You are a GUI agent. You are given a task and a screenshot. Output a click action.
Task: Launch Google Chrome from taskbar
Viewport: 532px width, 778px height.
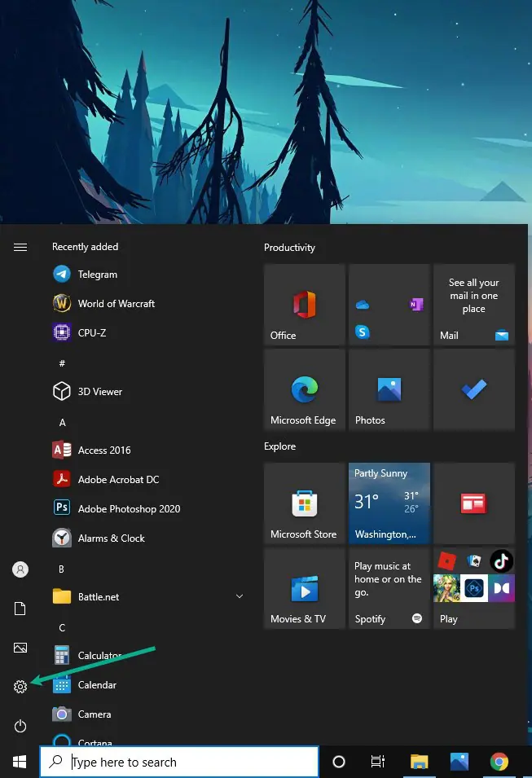(499, 762)
